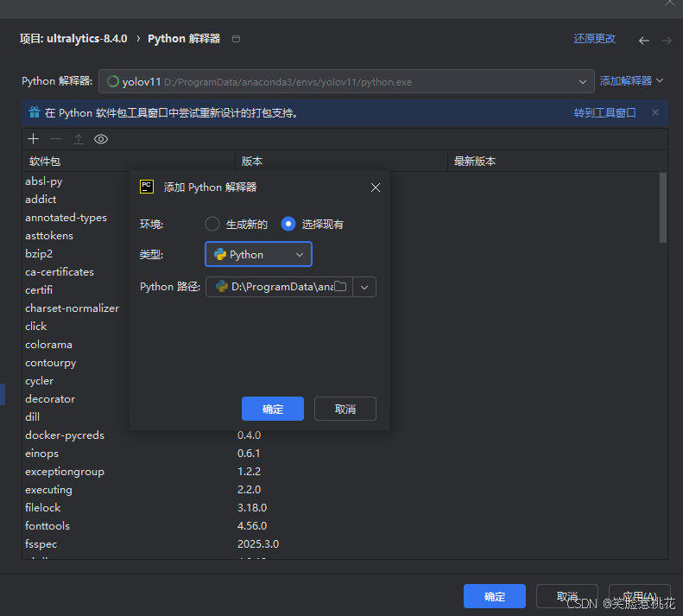Click the forward arrow in settings header
This screenshot has width=683, height=616.
(x=667, y=41)
